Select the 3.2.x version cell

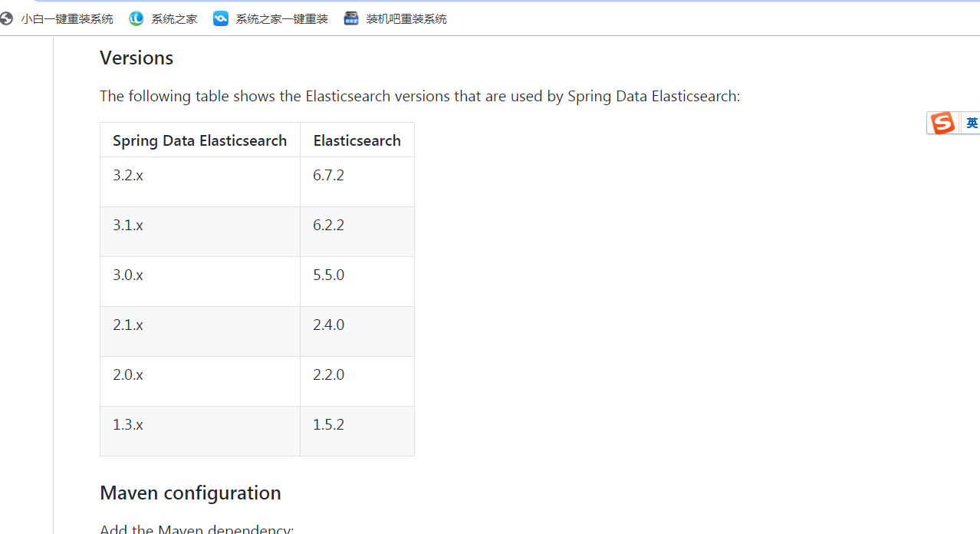pos(128,176)
